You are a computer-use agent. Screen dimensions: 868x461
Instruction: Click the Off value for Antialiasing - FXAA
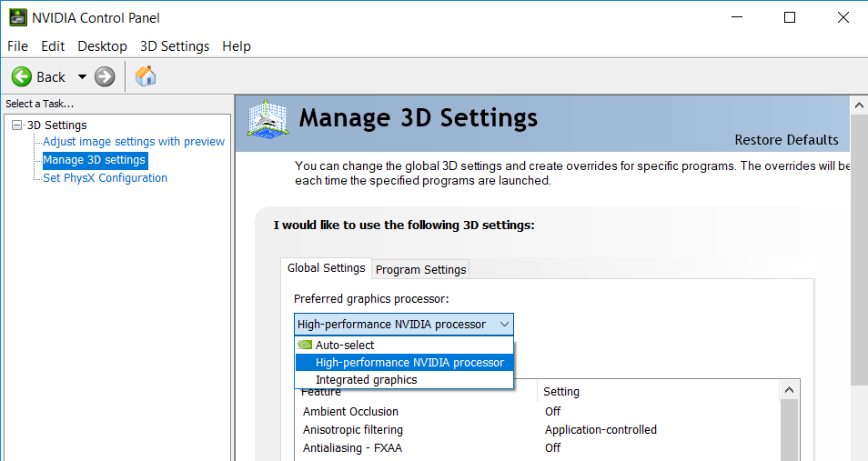(x=552, y=447)
